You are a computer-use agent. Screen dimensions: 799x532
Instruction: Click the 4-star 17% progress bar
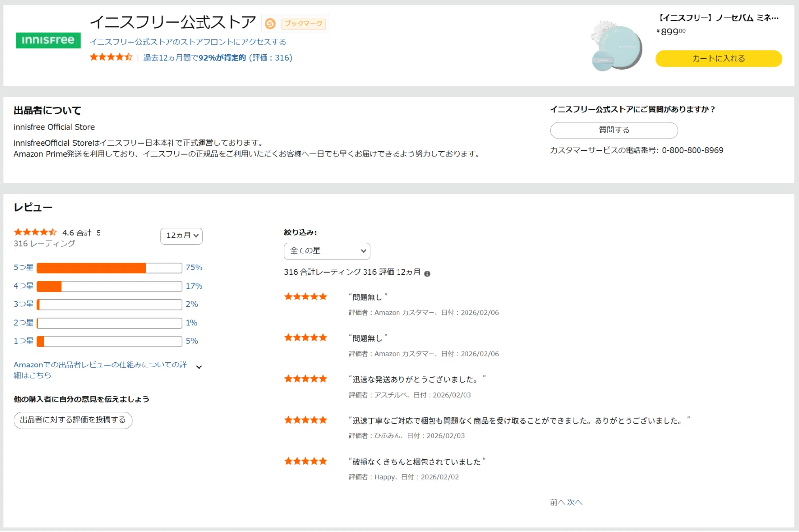tap(109, 286)
